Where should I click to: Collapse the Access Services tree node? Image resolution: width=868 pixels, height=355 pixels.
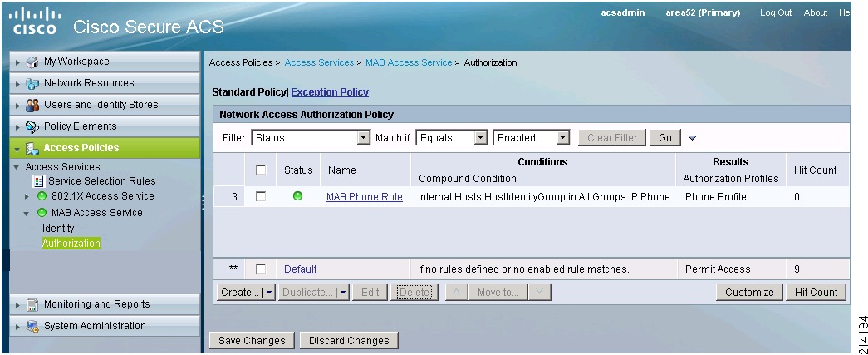(17, 167)
